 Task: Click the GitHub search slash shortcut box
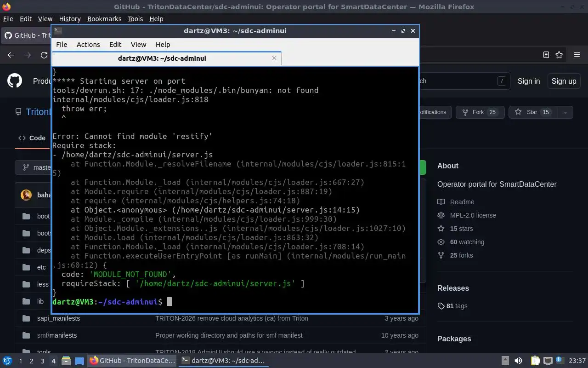[502, 81]
